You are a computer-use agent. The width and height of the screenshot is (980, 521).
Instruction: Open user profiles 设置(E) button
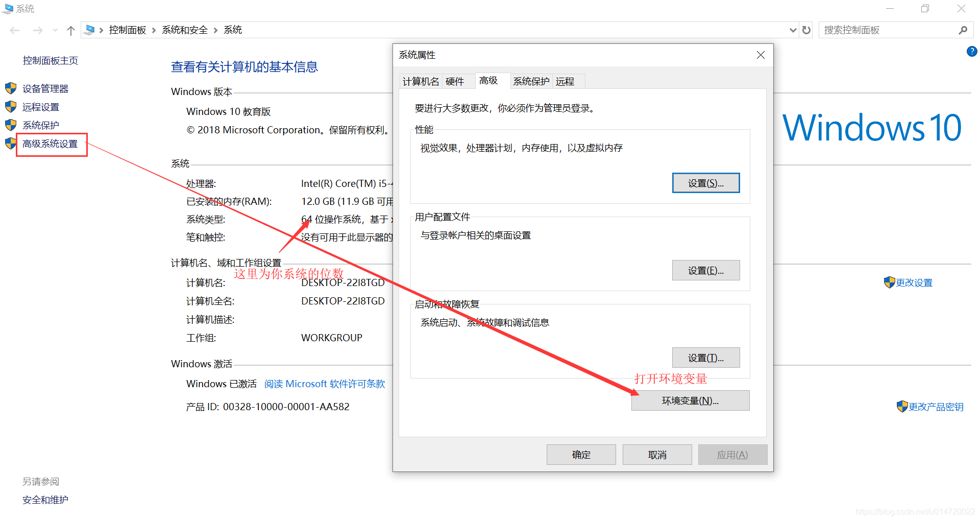click(706, 270)
